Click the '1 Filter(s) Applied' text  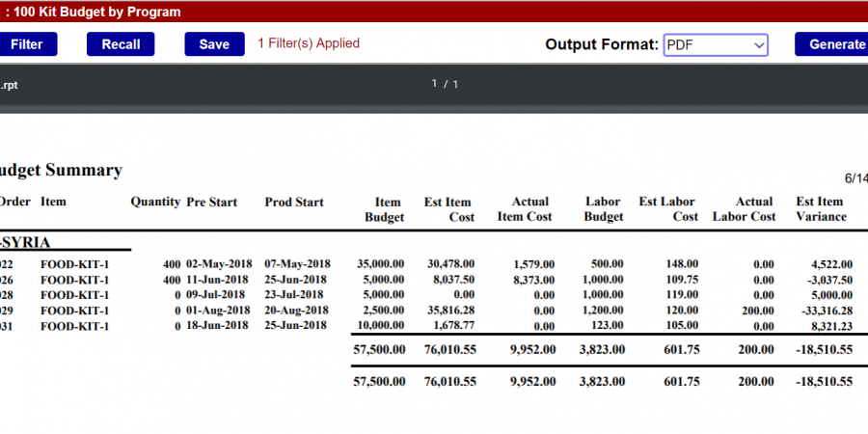pyautogui.click(x=309, y=43)
